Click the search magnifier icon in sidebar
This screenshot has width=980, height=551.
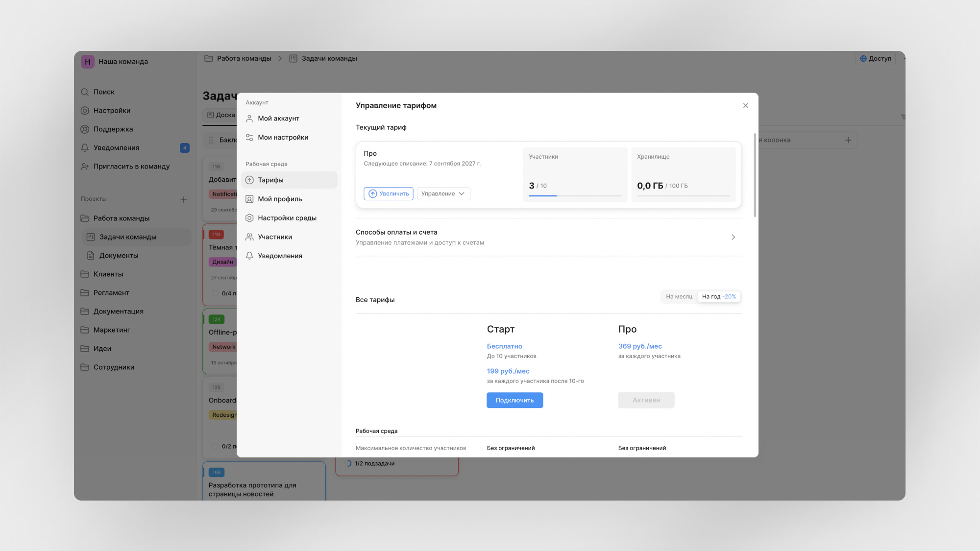(x=85, y=92)
